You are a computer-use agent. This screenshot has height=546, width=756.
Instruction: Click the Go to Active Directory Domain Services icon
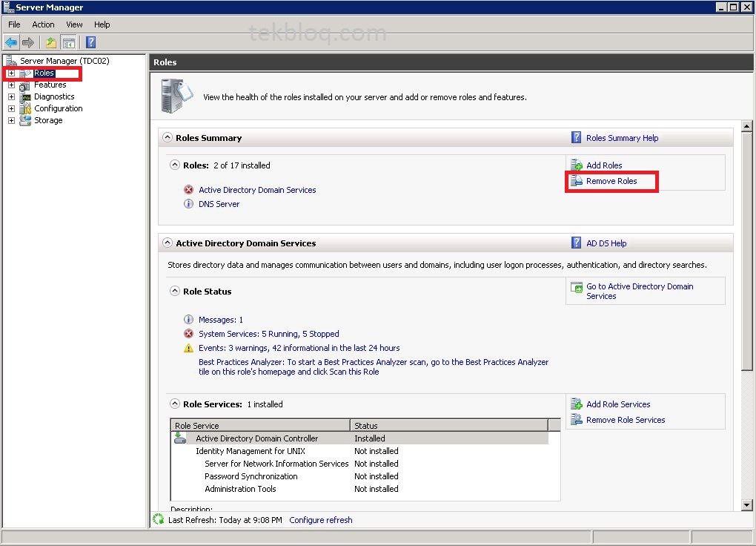click(577, 287)
